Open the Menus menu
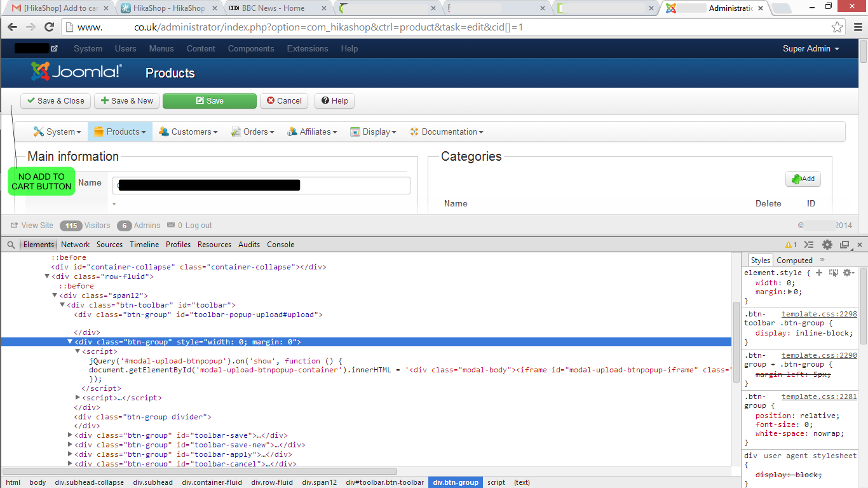The image size is (868, 488). 161,49
